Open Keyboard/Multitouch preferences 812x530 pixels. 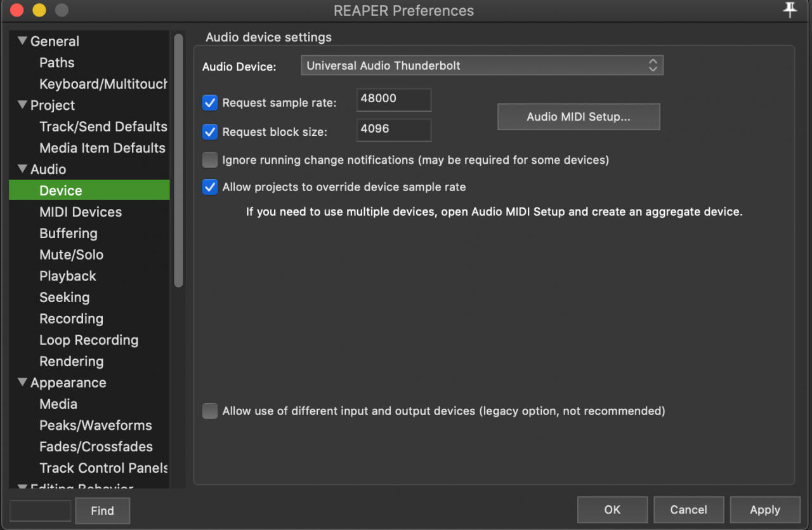click(103, 84)
